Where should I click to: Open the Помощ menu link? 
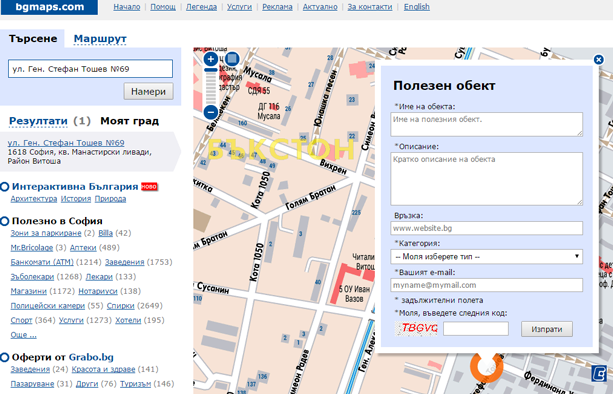[163, 7]
